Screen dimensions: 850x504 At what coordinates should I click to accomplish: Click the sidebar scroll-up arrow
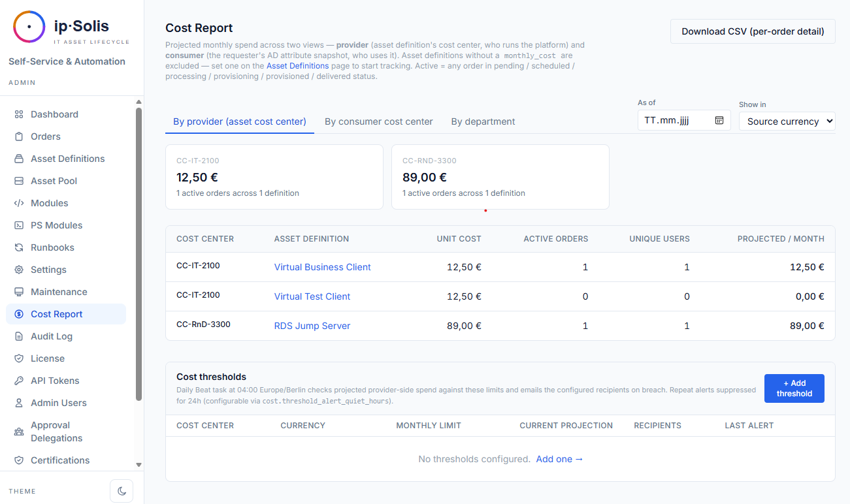point(139,102)
